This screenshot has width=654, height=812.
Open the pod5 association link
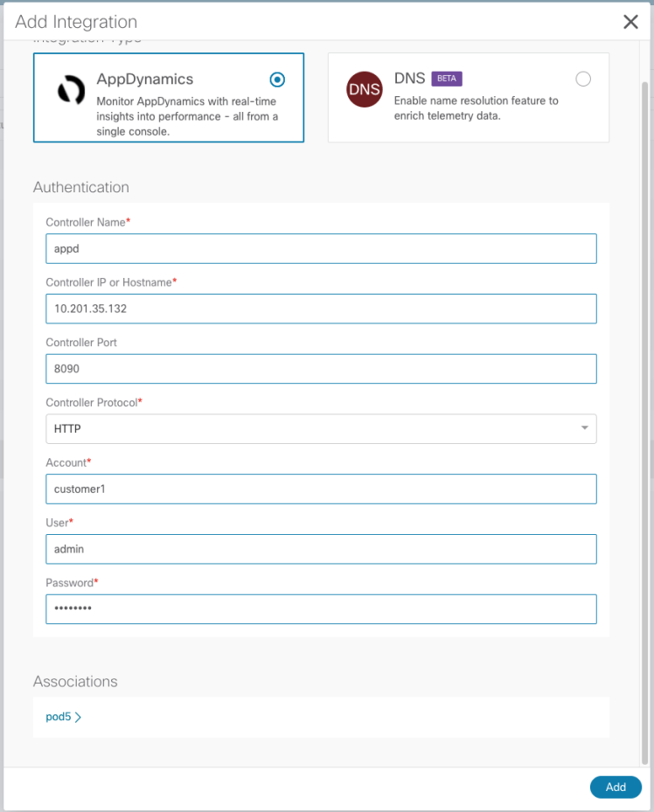coord(59,717)
